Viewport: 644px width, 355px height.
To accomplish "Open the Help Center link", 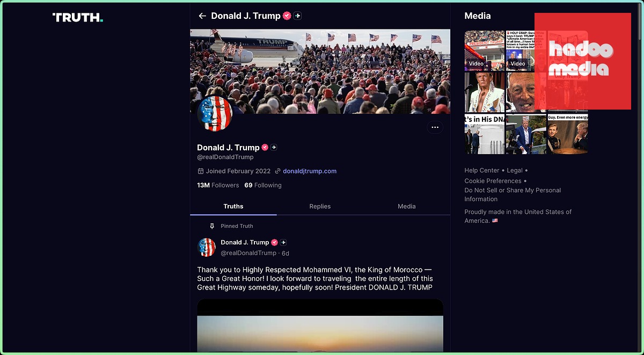I will (482, 170).
